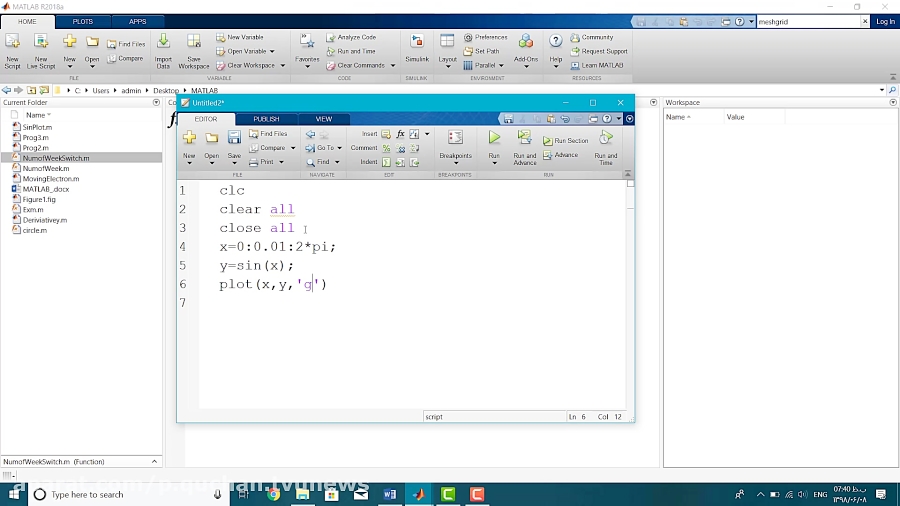Open the Add-Ons icon
This screenshot has height=506, width=900.
[525, 42]
